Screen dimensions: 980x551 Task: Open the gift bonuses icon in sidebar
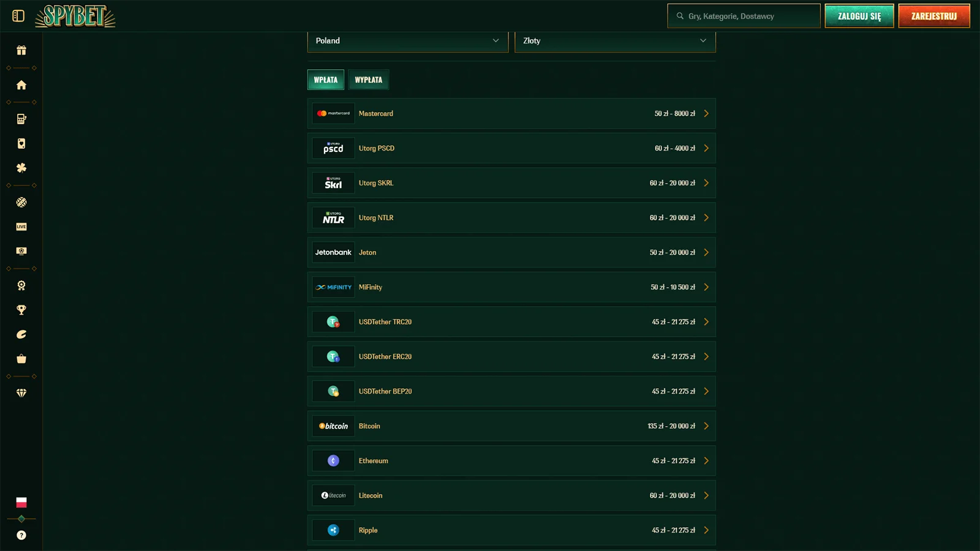pos(21,50)
